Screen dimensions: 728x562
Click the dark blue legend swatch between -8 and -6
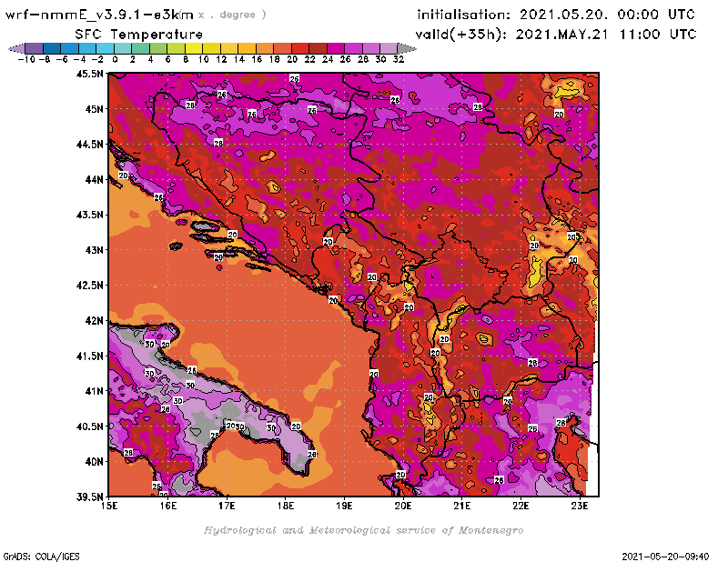[x=52, y=48]
